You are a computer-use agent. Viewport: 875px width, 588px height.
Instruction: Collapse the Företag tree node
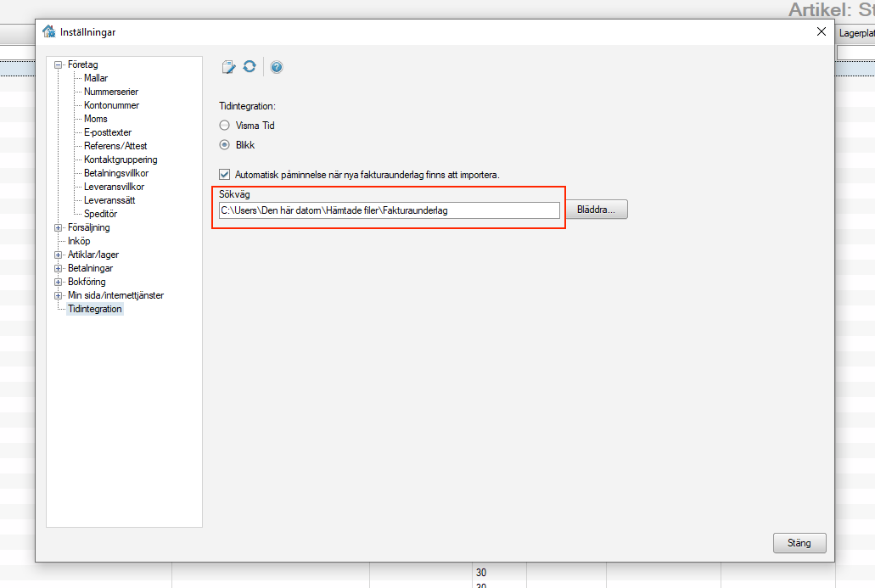[58, 64]
